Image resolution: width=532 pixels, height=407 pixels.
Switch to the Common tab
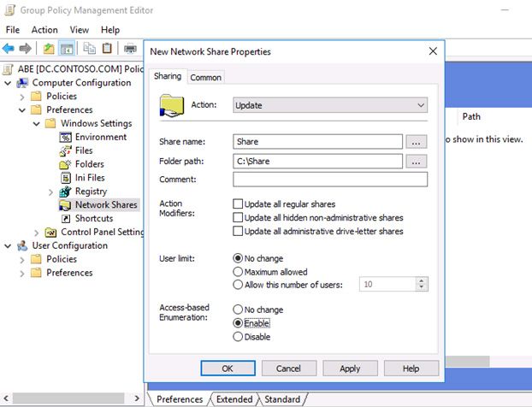205,77
